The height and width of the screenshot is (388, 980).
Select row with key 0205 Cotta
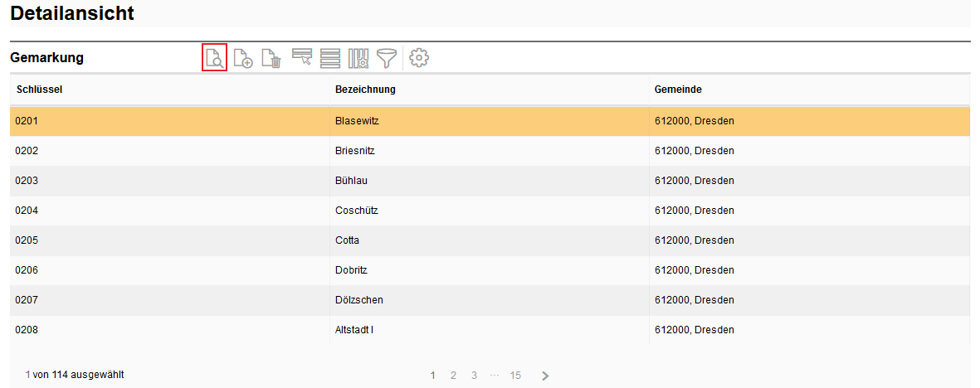tap(347, 240)
